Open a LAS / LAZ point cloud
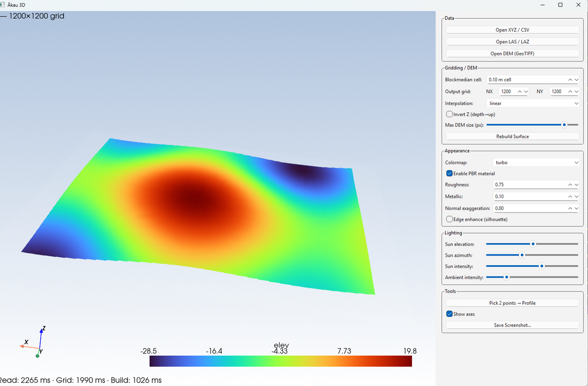The height and width of the screenshot is (386, 588). tap(512, 41)
